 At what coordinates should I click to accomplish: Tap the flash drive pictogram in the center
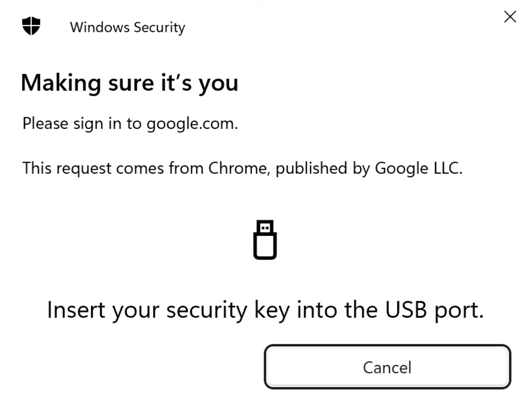tap(265, 240)
